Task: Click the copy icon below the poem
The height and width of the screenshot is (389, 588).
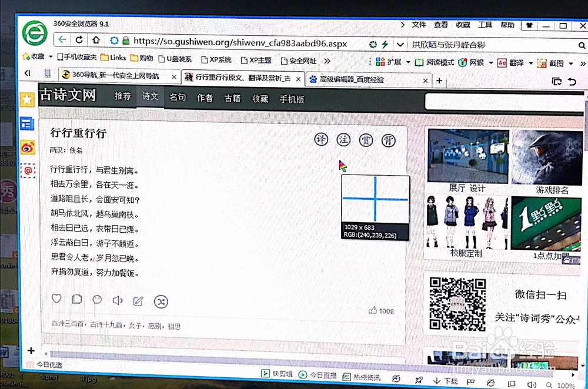Action: point(76,299)
